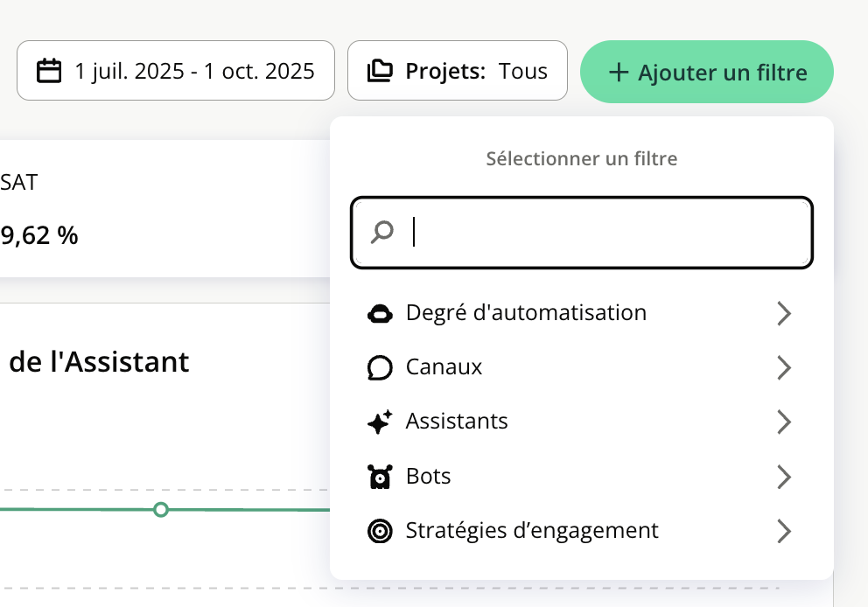Click the Stratégies d'engagement target icon
Viewport: 868px width, 607px height.
(x=380, y=531)
